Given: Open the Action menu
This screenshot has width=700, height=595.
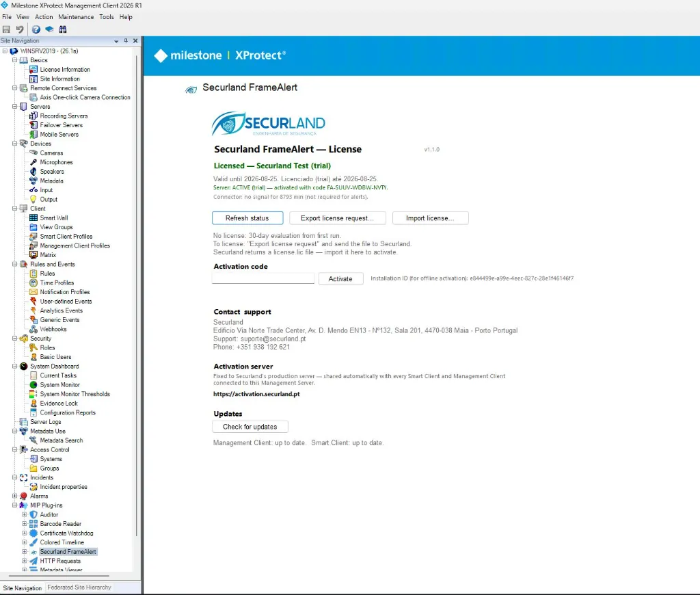Looking at the screenshot, I should [x=44, y=17].
